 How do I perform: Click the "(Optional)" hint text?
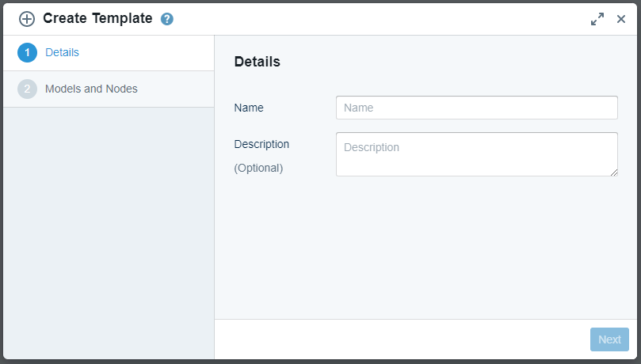click(x=258, y=168)
